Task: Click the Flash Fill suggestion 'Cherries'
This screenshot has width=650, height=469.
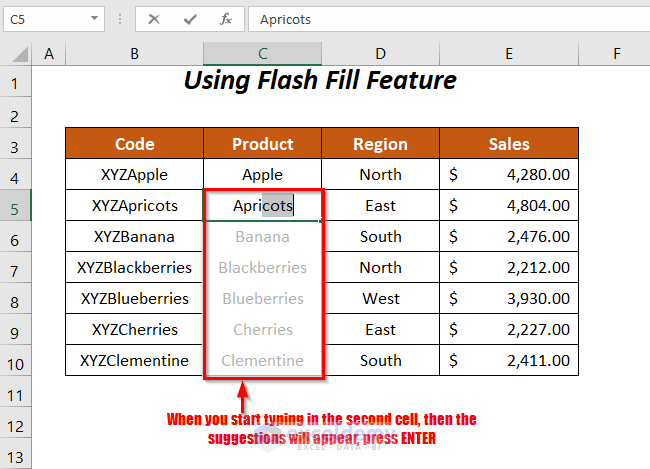Action: pyautogui.click(x=262, y=329)
